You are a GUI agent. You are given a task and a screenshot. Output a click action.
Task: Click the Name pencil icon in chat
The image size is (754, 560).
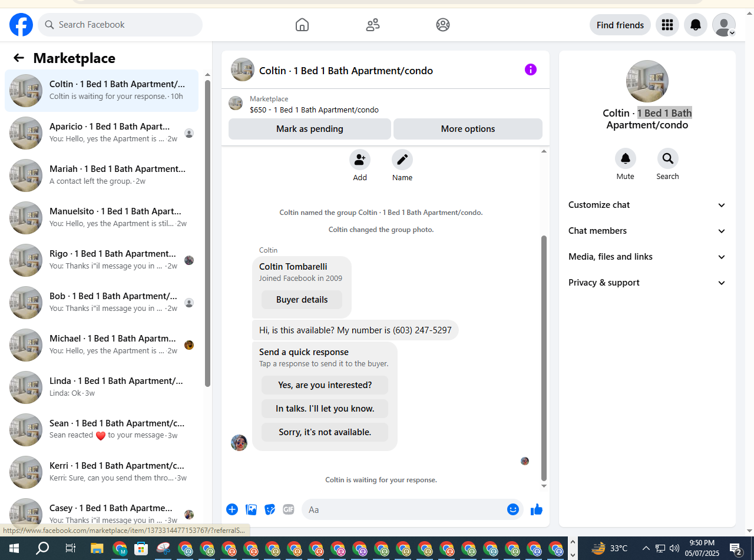pyautogui.click(x=402, y=160)
